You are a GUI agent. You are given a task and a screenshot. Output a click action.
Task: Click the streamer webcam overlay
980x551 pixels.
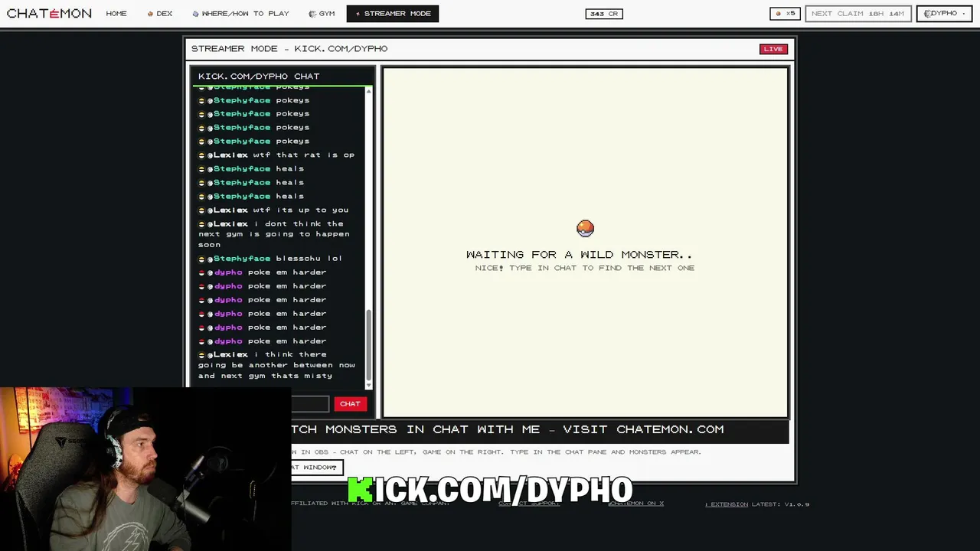(145, 468)
